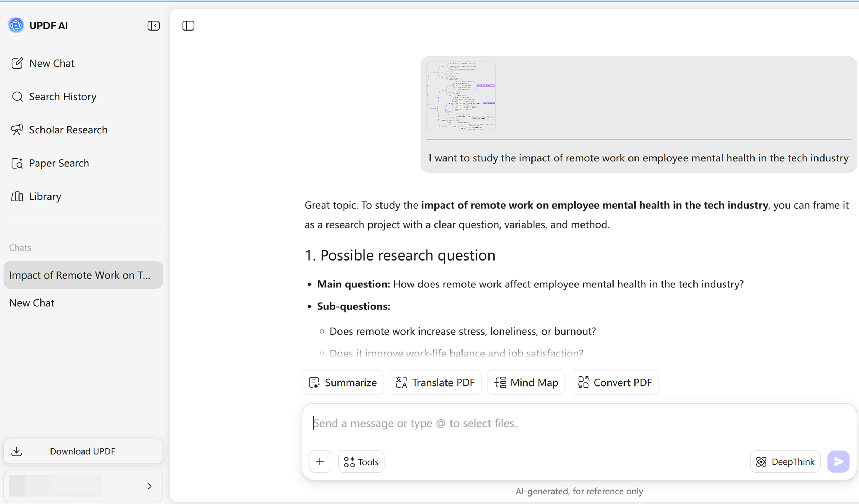The height and width of the screenshot is (504, 859).
Task: Click the 'Chats' section label
Action: [20, 247]
